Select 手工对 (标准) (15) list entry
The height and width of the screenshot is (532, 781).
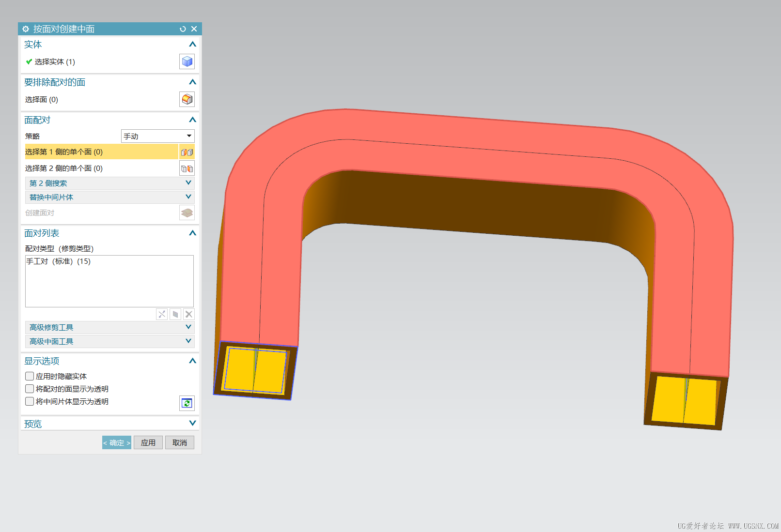click(59, 261)
